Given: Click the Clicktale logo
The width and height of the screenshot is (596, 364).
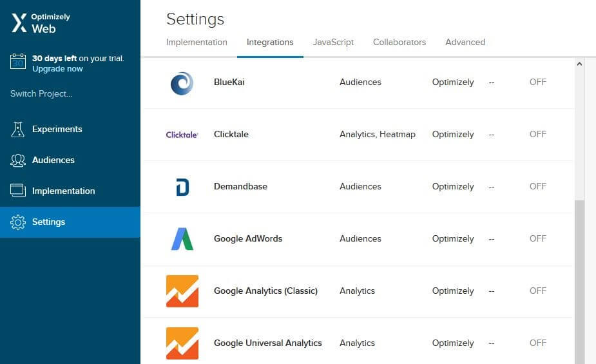Looking at the screenshot, I should [x=182, y=135].
